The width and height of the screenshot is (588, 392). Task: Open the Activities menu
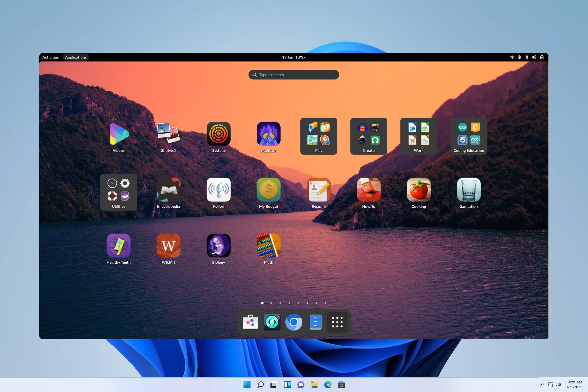tap(50, 57)
